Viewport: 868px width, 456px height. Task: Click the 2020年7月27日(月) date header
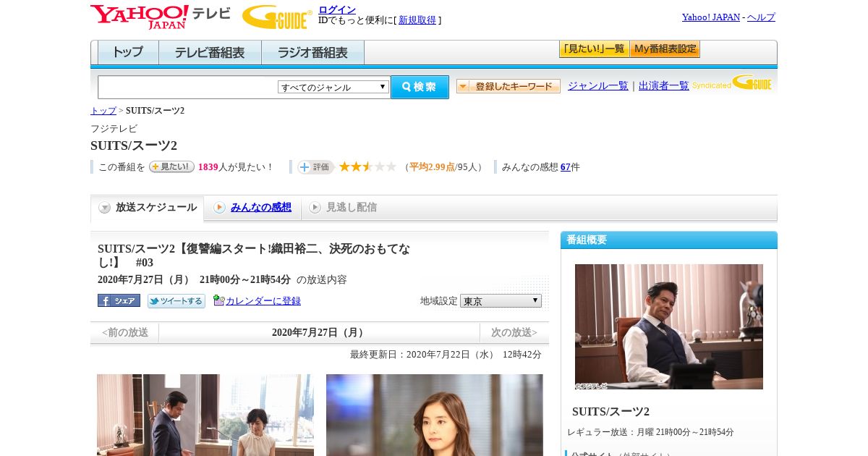tap(320, 332)
